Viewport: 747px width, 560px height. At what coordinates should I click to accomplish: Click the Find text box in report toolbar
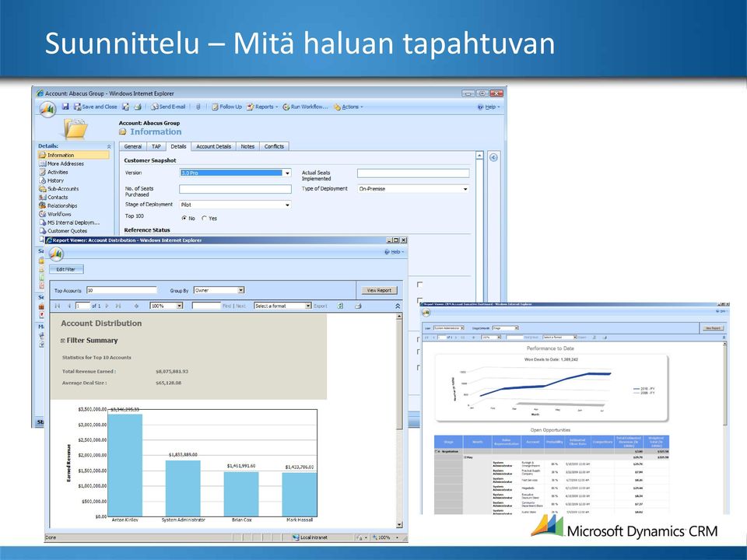click(206, 306)
